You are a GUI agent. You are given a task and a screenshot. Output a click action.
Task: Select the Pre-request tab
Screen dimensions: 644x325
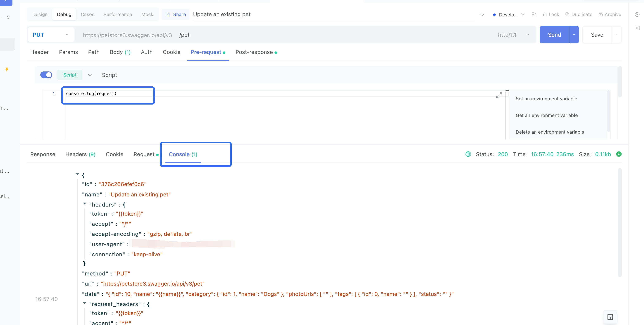[208, 52]
